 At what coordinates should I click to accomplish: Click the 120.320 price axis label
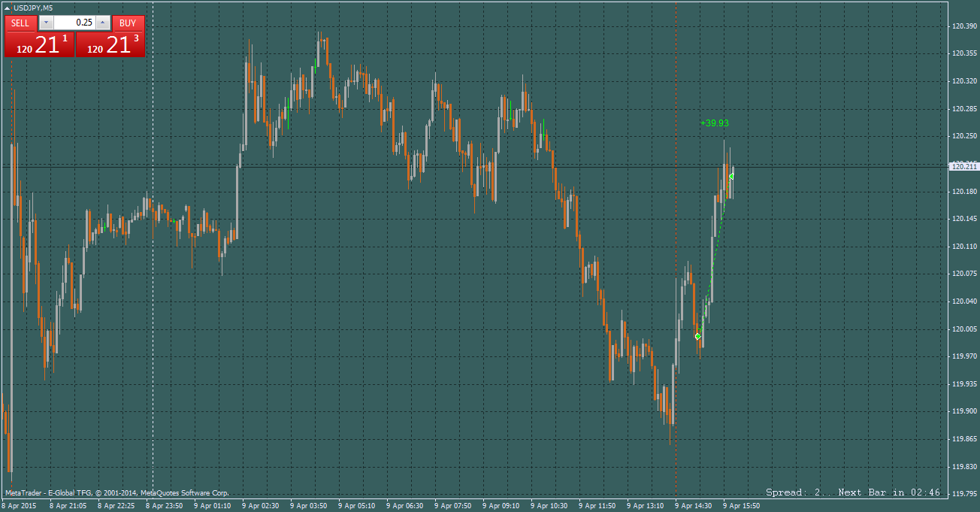[963, 81]
